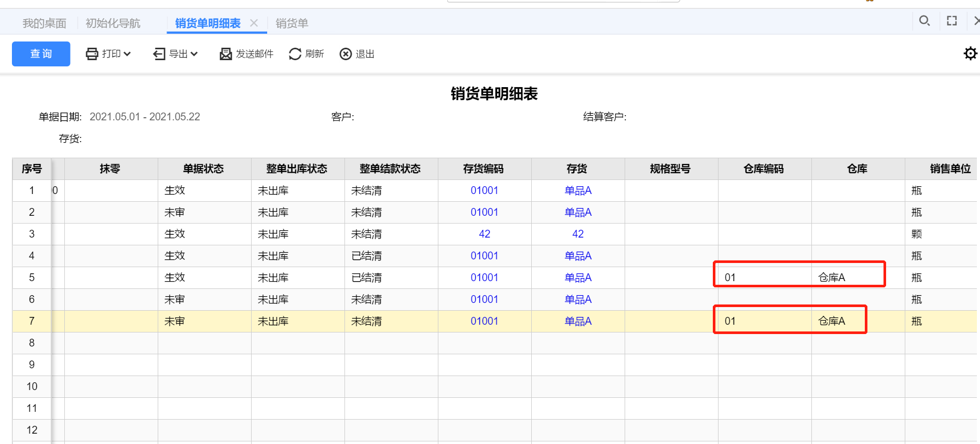
Task: Close the 销货单明细表 tab
Action: 254,23
